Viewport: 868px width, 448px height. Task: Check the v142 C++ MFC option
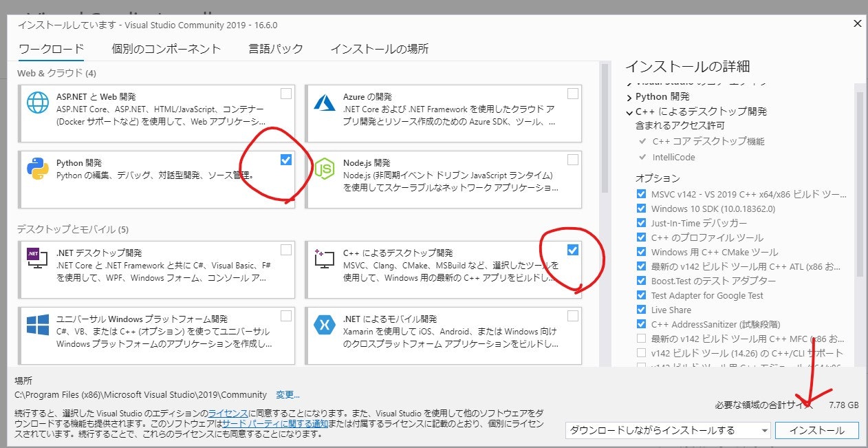(x=641, y=339)
